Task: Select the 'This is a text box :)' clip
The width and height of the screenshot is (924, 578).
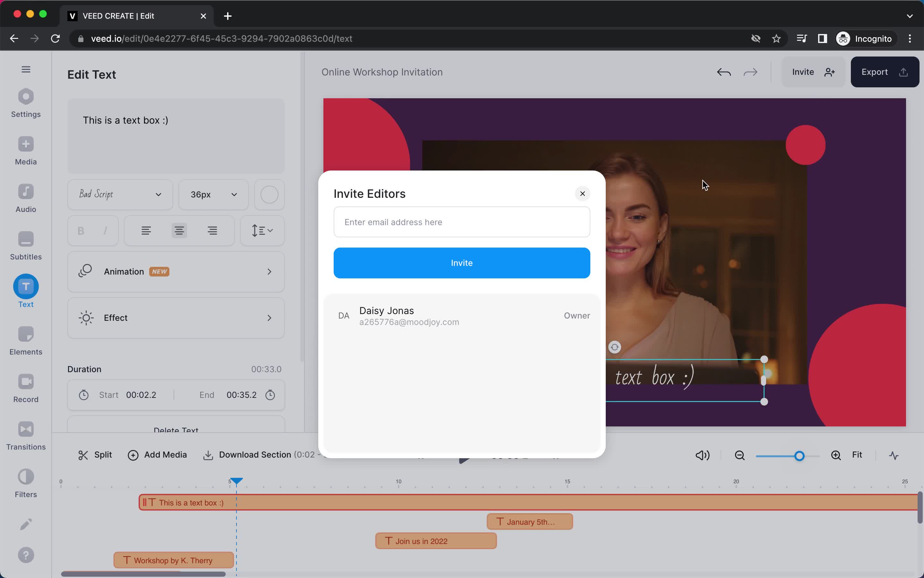Action: tap(528, 502)
